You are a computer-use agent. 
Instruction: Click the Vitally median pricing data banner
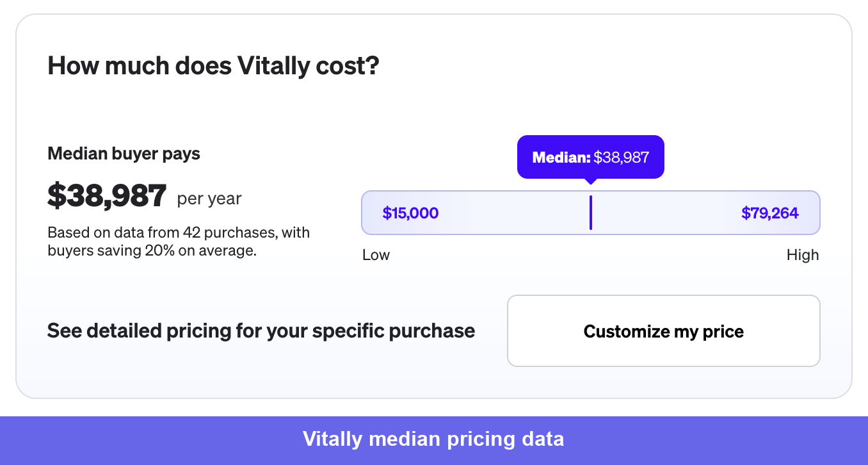(434, 439)
